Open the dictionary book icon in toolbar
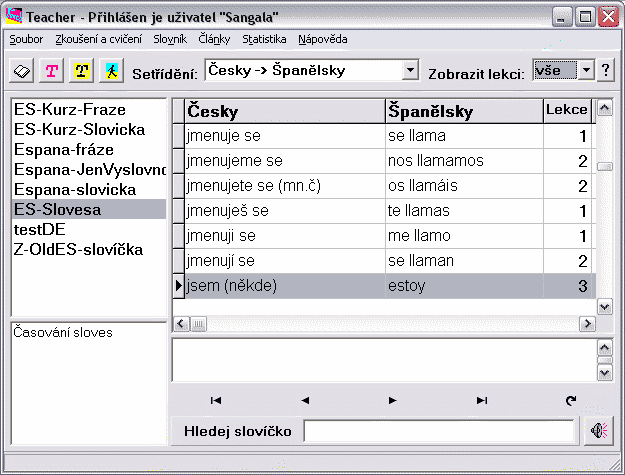Screen dimensions: 625x475 [22, 71]
